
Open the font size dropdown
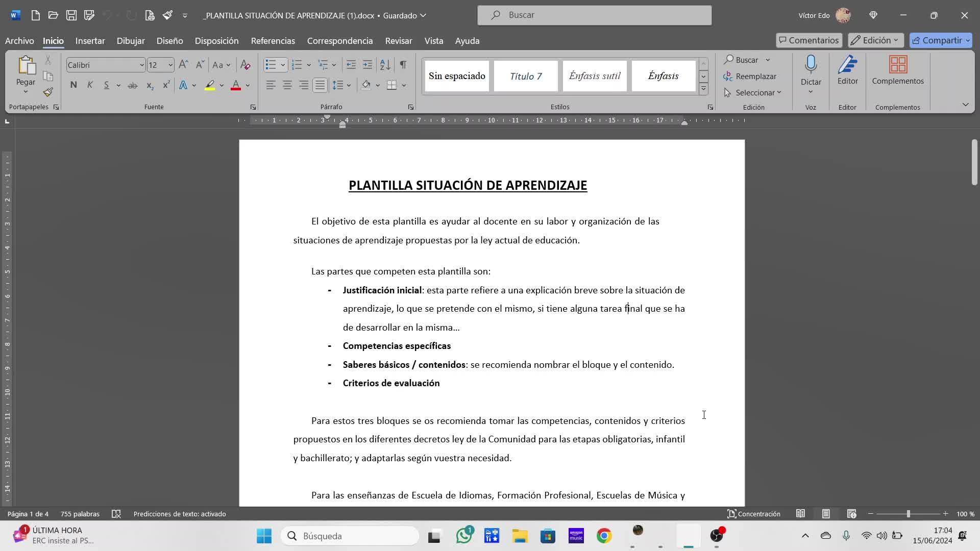(x=170, y=65)
